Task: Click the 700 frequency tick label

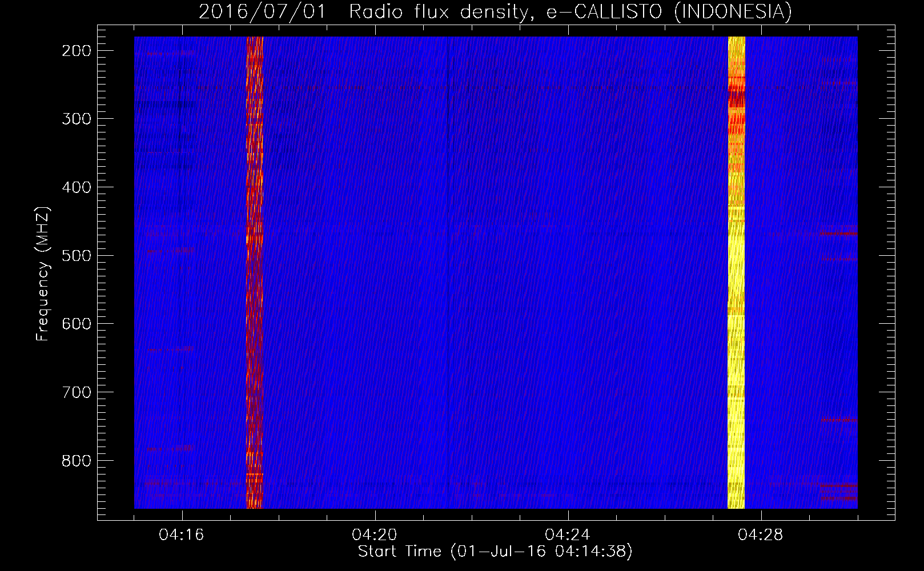Action: click(x=76, y=392)
